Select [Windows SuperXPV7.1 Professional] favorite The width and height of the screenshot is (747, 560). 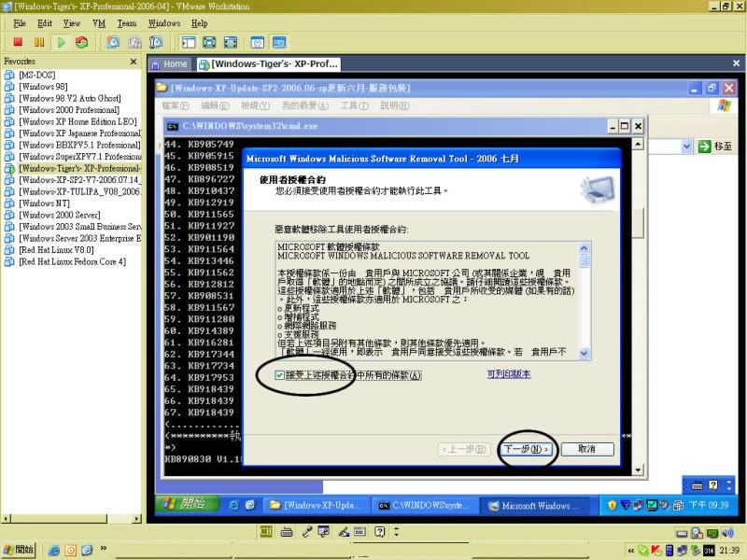[80, 157]
